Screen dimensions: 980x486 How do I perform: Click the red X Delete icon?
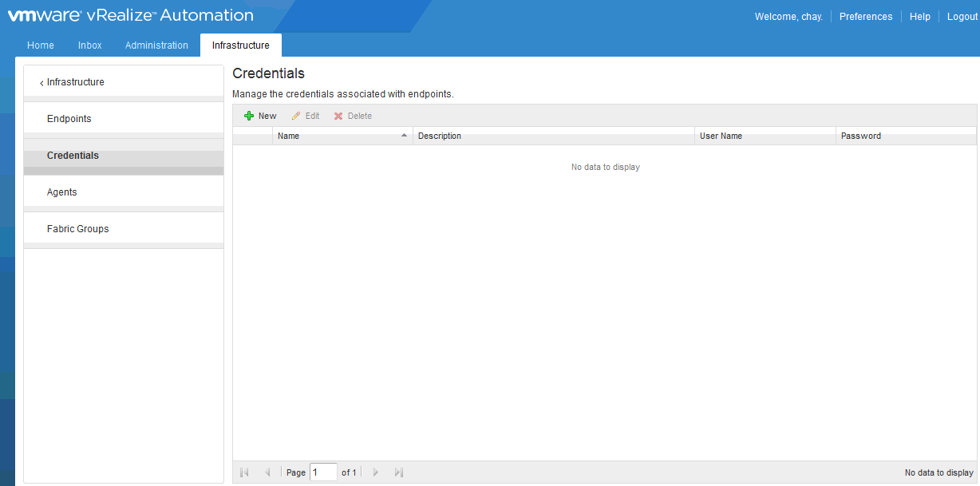(338, 116)
